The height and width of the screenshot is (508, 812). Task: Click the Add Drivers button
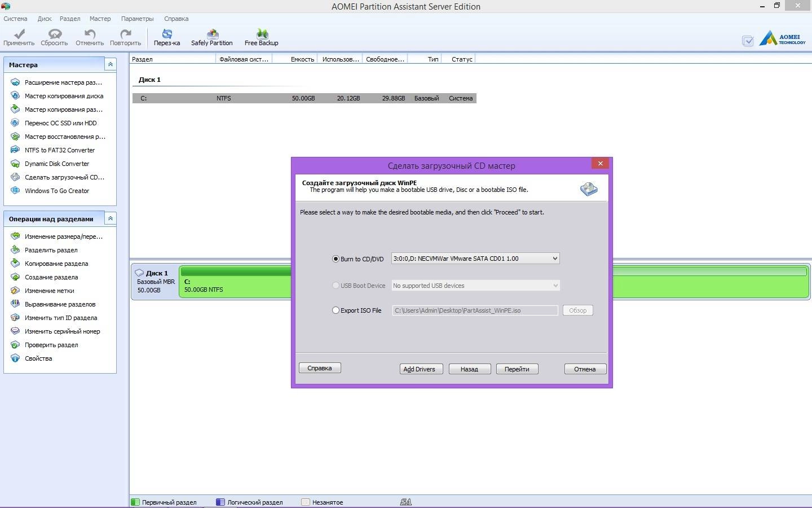421,369
